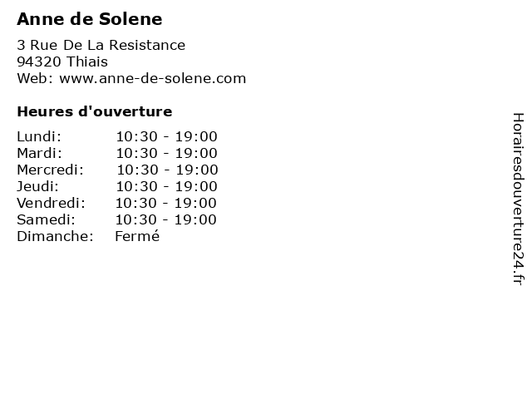The height and width of the screenshot is (399, 532).
Task: Click Mardi hours 10:30 - 19:00
Action: (x=166, y=153)
